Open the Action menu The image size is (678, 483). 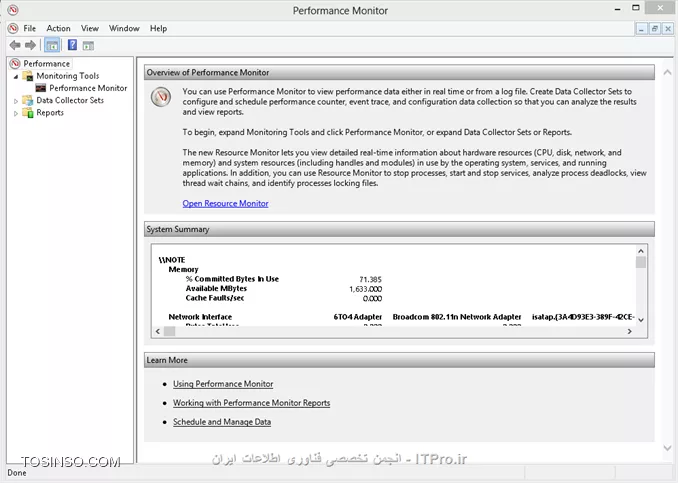pyautogui.click(x=58, y=28)
